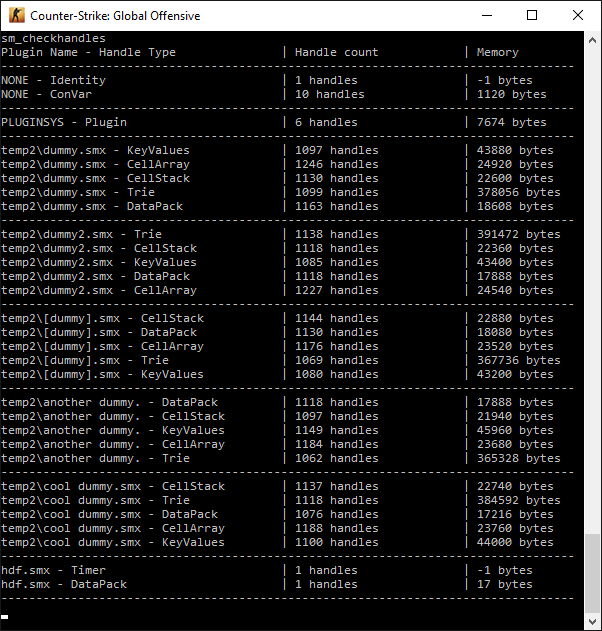Close the Counter-Strike console window

578,16
